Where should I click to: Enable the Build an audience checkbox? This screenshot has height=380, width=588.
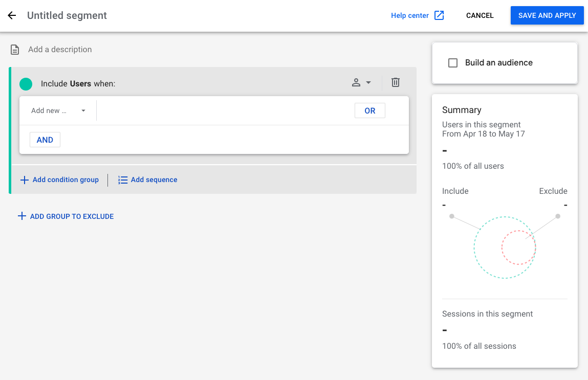tap(453, 63)
